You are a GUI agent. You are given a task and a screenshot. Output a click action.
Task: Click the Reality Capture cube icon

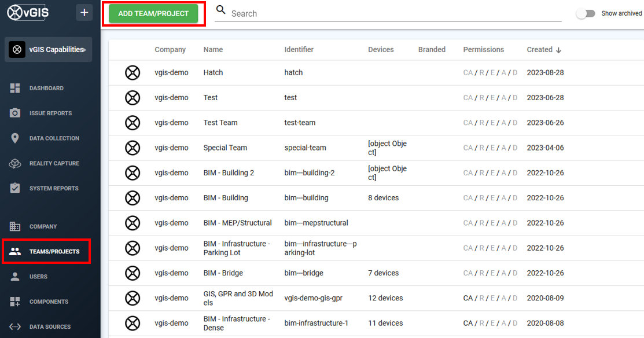[15, 163]
